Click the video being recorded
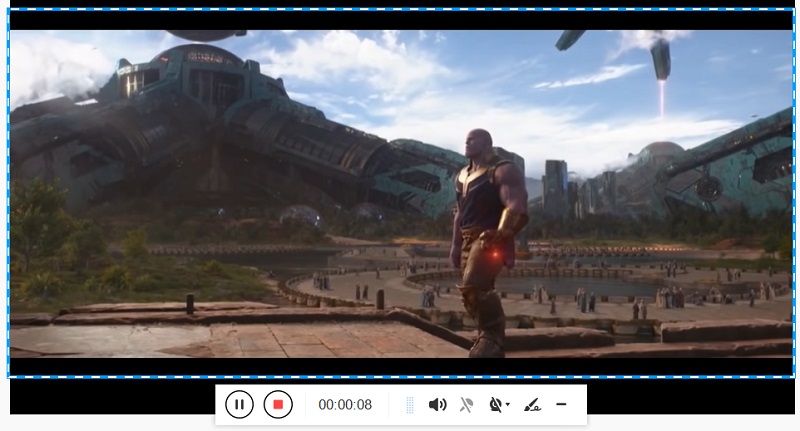The image size is (800, 431). 401,194
